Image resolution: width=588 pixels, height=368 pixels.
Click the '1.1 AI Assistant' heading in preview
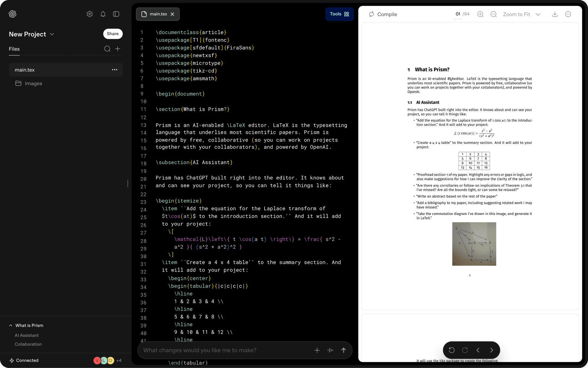click(x=423, y=102)
